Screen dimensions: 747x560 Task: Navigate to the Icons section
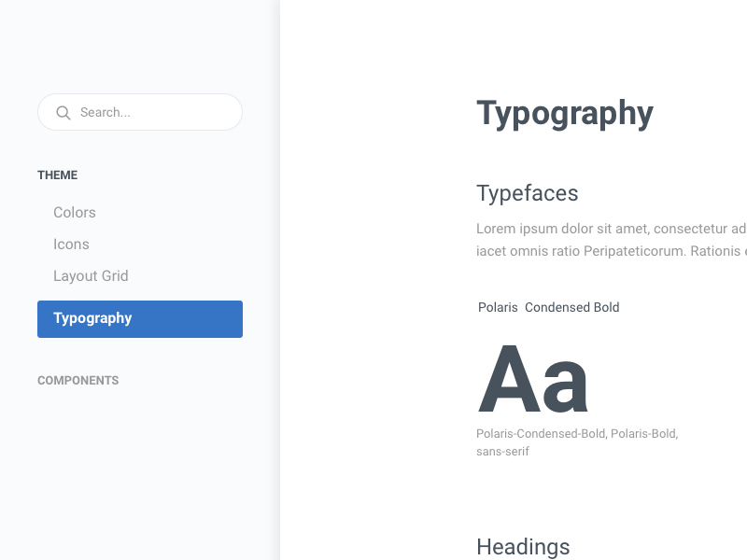click(71, 245)
